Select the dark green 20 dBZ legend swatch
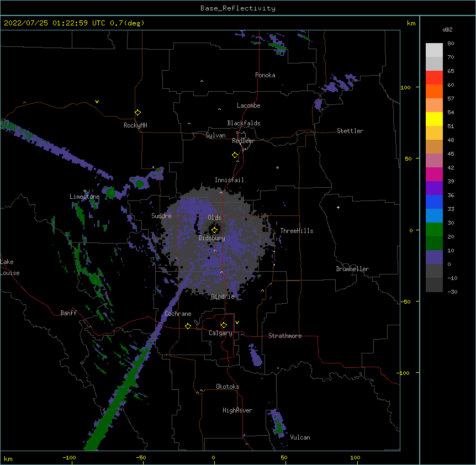This screenshot has width=476, height=465. click(434, 243)
